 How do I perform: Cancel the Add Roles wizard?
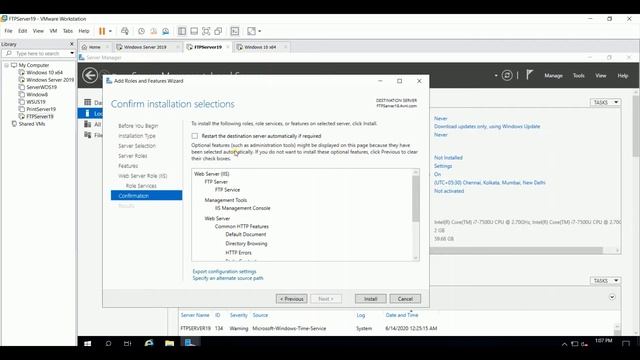pos(405,299)
